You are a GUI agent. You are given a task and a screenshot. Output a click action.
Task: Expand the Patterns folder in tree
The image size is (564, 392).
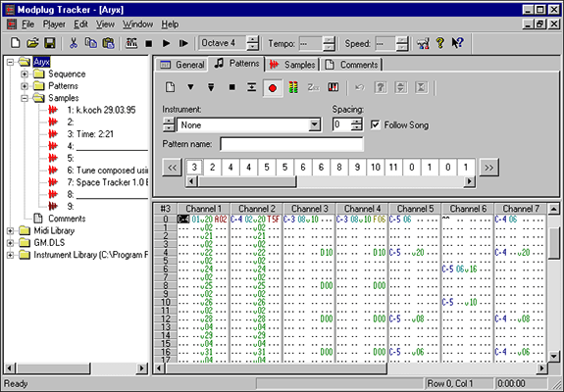[x=25, y=86]
